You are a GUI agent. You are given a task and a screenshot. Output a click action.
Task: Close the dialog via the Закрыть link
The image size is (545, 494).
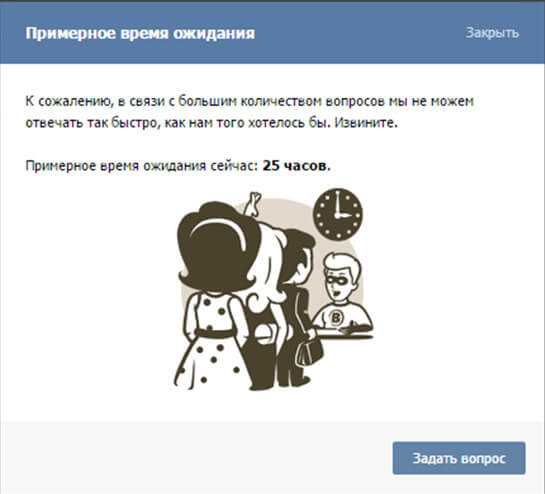click(492, 33)
